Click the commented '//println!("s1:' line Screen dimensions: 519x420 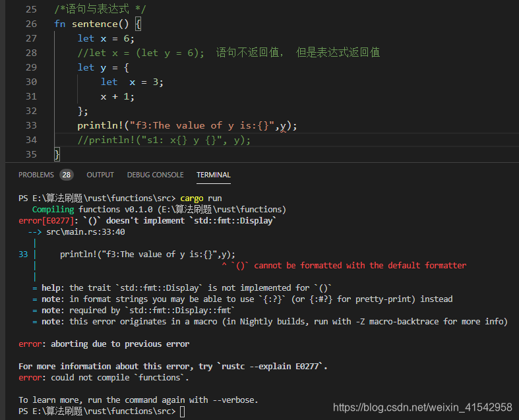(x=164, y=140)
